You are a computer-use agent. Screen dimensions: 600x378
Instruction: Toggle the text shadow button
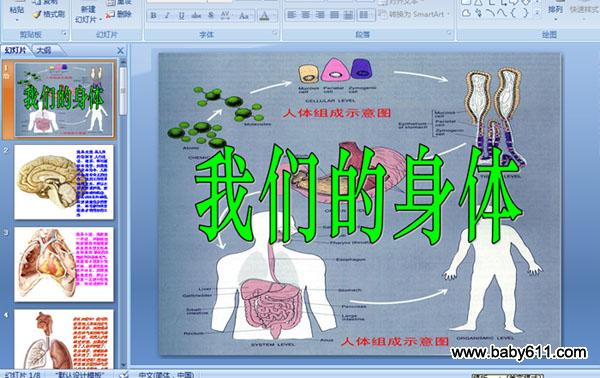point(211,16)
